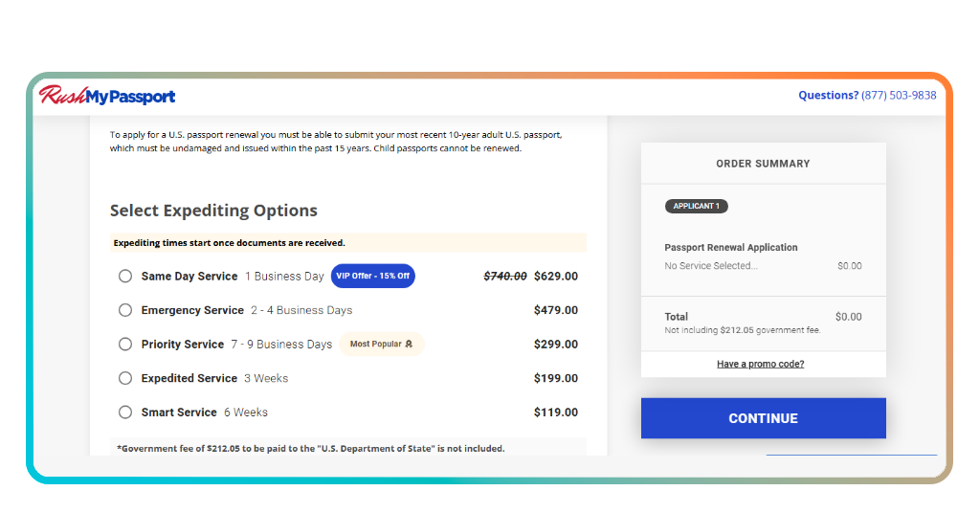Screen dimensions: 980x513
Task: Click the 'Priority Service' label text
Action: click(183, 345)
